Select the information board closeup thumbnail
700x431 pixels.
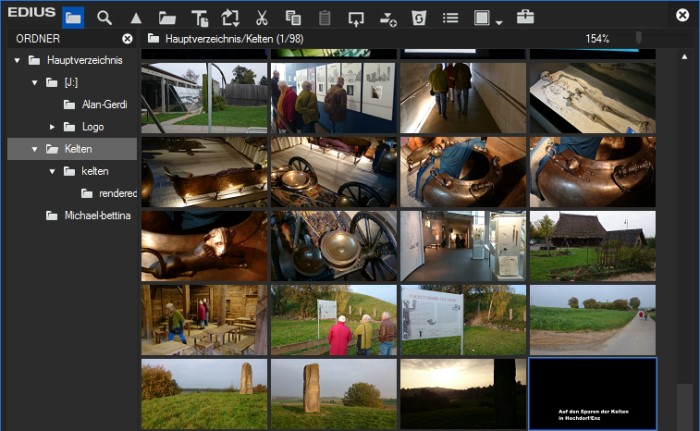463,320
